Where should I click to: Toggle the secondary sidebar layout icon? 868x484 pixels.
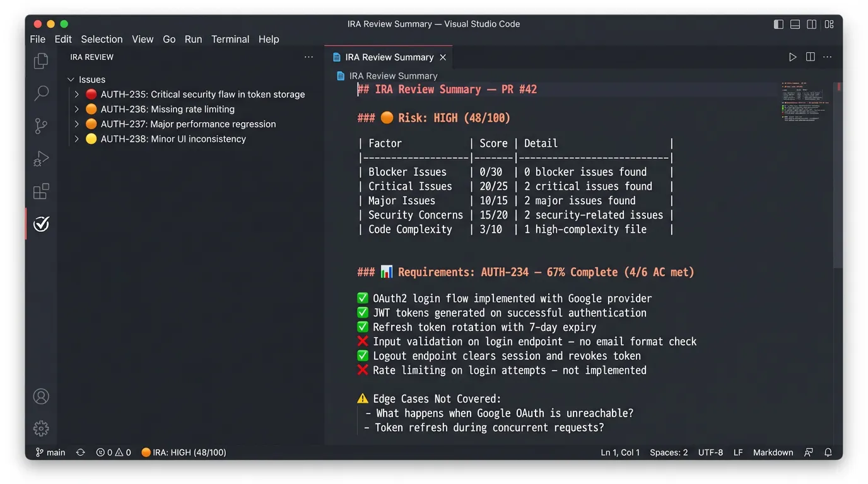coord(812,24)
